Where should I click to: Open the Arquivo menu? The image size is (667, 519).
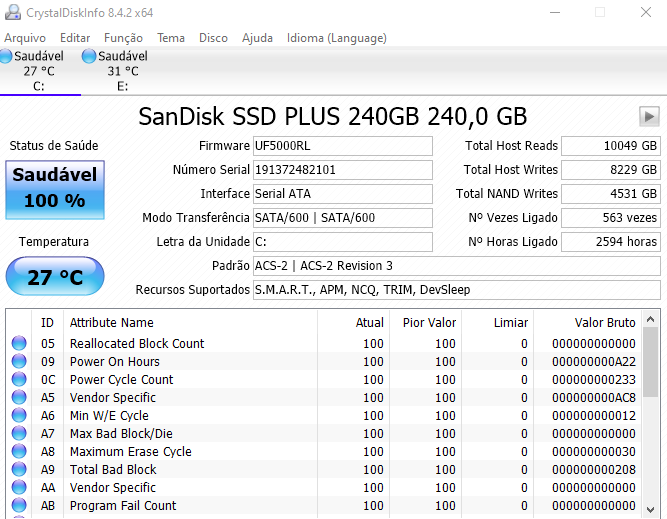pos(25,38)
